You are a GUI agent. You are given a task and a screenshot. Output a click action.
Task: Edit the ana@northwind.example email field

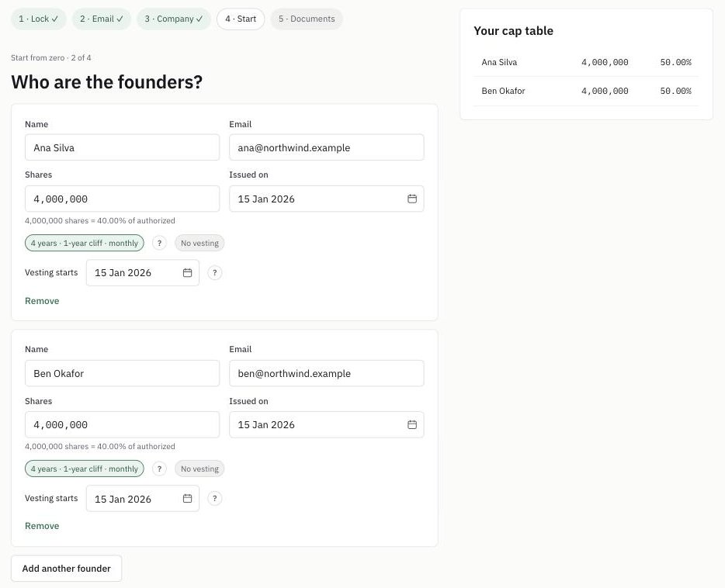point(327,147)
